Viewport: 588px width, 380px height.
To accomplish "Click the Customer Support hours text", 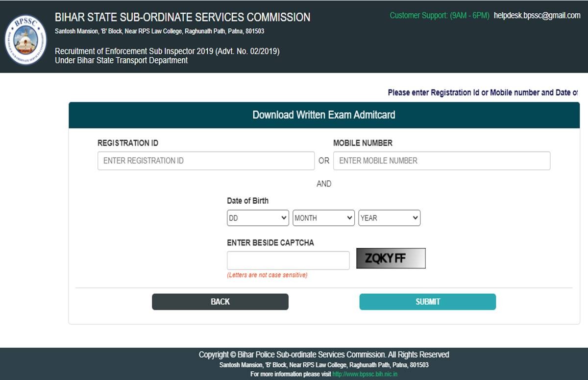I will pyautogui.click(x=439, y=16).
